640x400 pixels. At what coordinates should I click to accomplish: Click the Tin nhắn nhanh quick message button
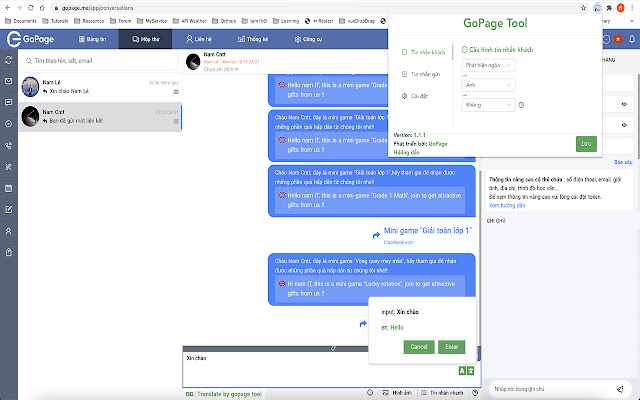point(442,393)
